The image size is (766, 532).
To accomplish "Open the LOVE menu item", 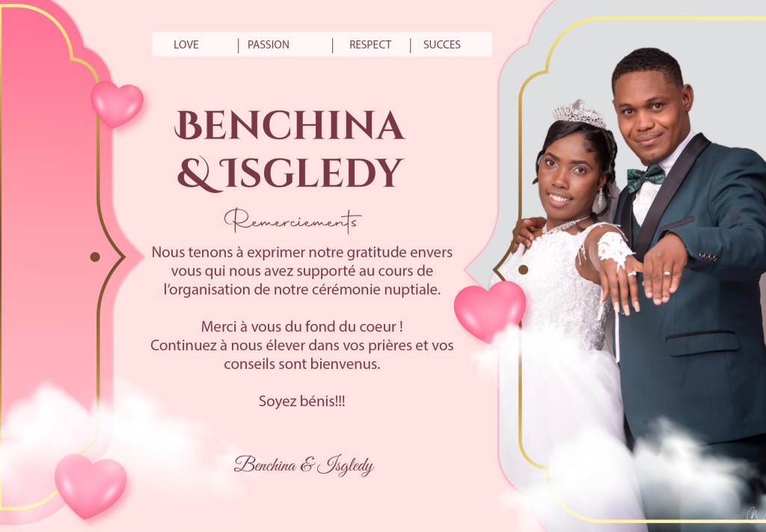I will pos(186,44).
